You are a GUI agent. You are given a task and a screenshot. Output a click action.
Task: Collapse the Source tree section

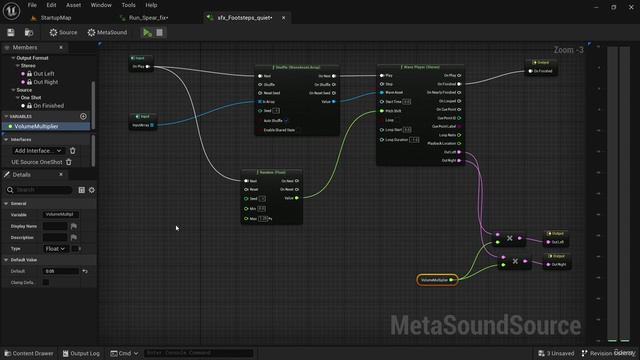pyautogui.click(x=13, y=90)
